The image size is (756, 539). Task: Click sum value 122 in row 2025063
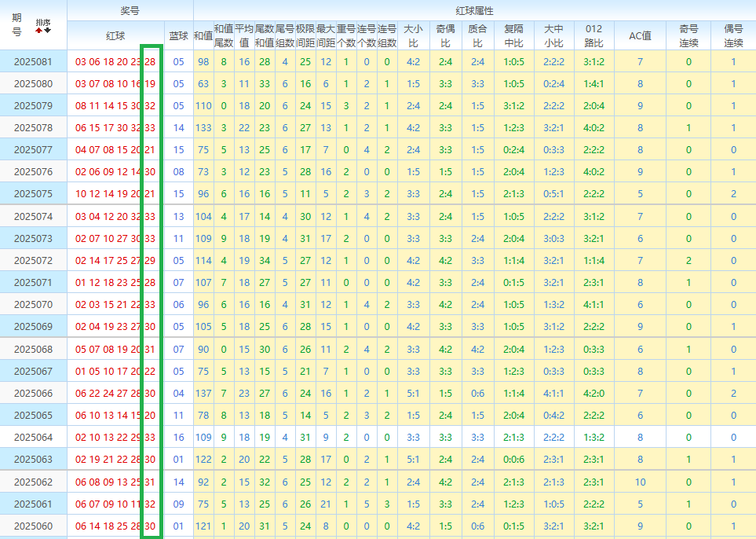coord(203,460)
